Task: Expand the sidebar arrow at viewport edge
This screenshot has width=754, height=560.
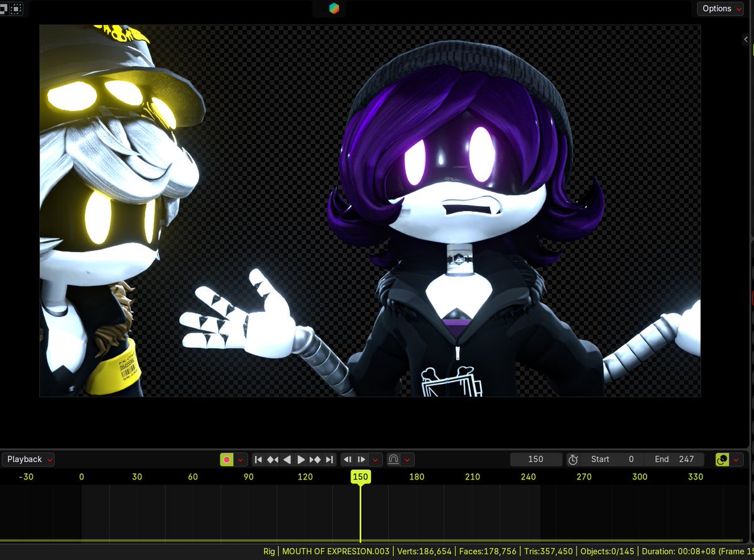Action: coord(746,39)
